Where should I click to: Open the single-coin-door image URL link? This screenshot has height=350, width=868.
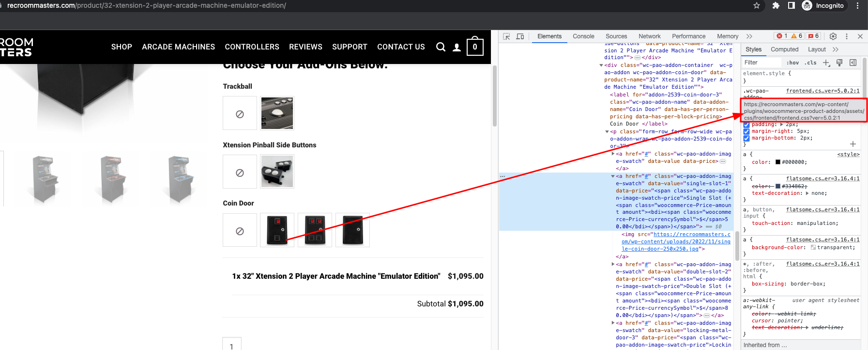(x=676, y=242)
